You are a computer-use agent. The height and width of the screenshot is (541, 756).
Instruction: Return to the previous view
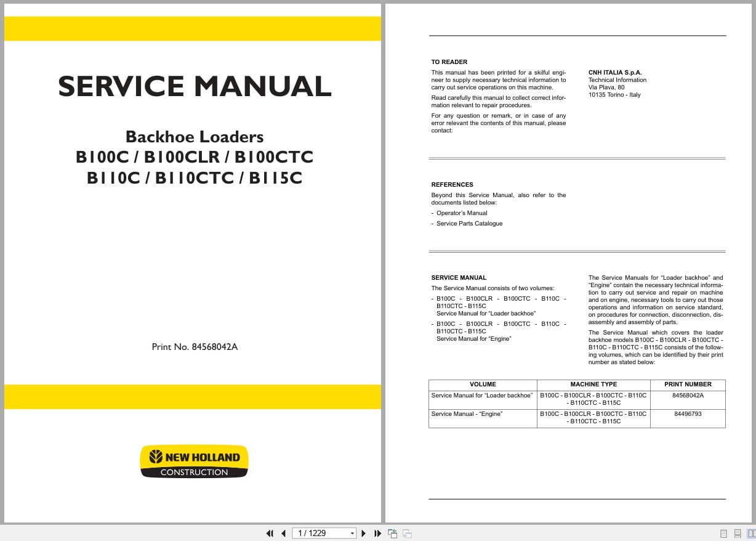[392, 533]
